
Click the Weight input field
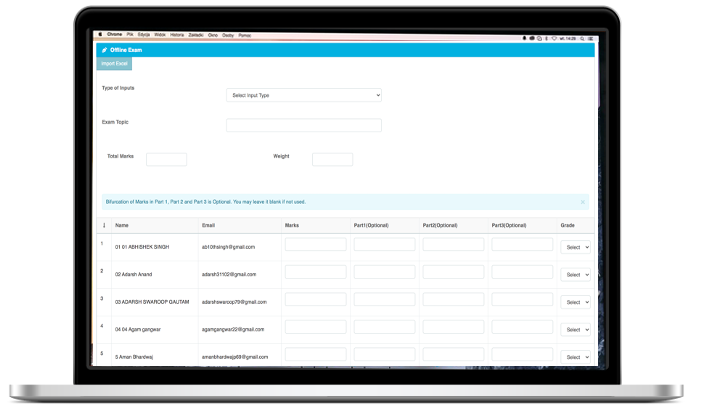click(332, 159)
